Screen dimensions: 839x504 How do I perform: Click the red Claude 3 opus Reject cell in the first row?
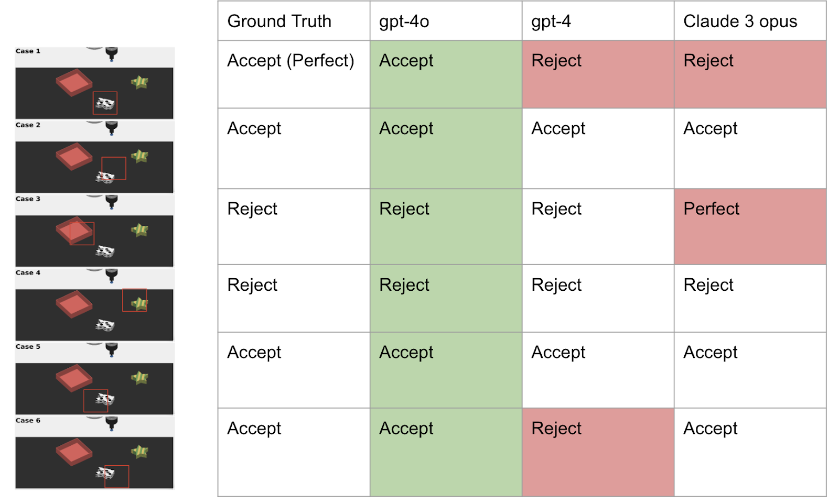pos(750,74)
